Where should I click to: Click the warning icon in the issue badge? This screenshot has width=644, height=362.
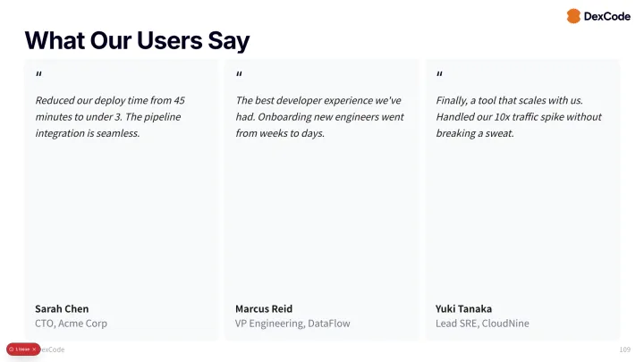click(x=11, y=349)
